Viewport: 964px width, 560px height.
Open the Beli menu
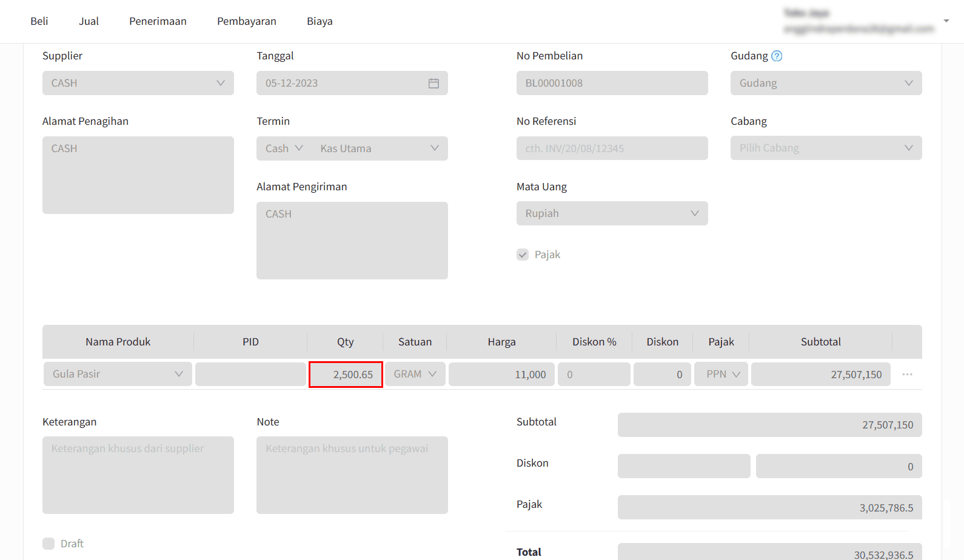(x=39, y=21)
